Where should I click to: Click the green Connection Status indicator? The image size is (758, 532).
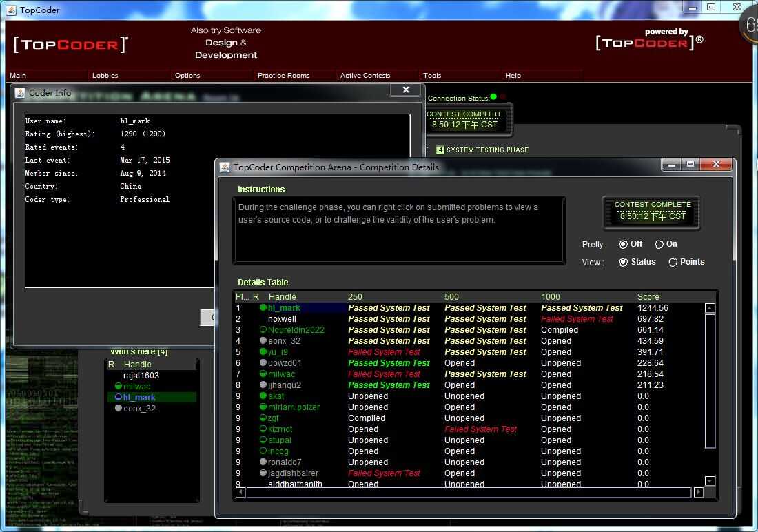pos(493,96)
